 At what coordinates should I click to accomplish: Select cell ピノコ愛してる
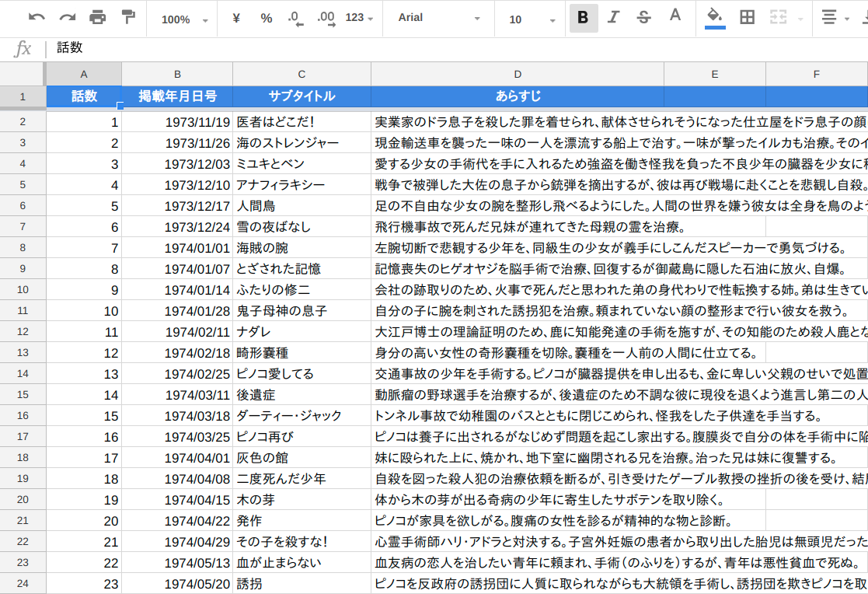(x=302, y=374)
